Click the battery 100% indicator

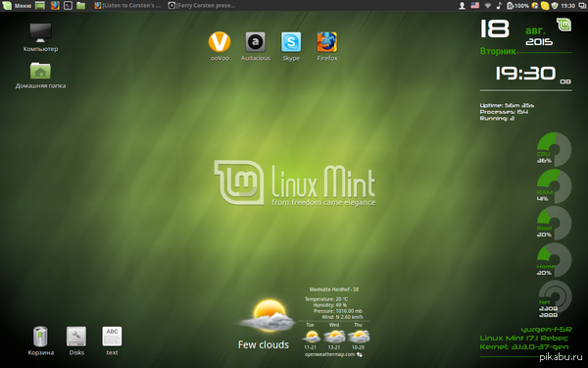(517, 6)
